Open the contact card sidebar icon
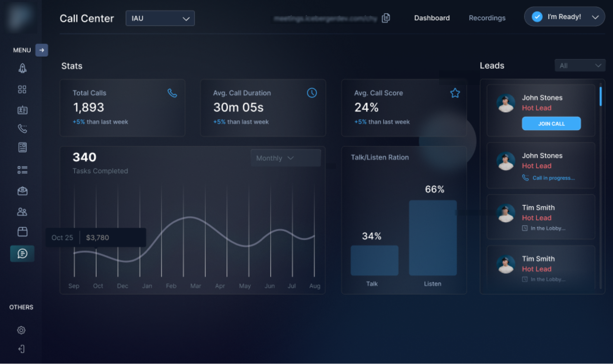The height and width of the screenshot is (364, 613). 22,110
